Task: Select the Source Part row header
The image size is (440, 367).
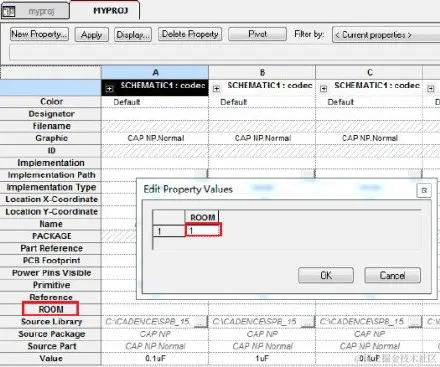Action: click(x=51, y=346)
